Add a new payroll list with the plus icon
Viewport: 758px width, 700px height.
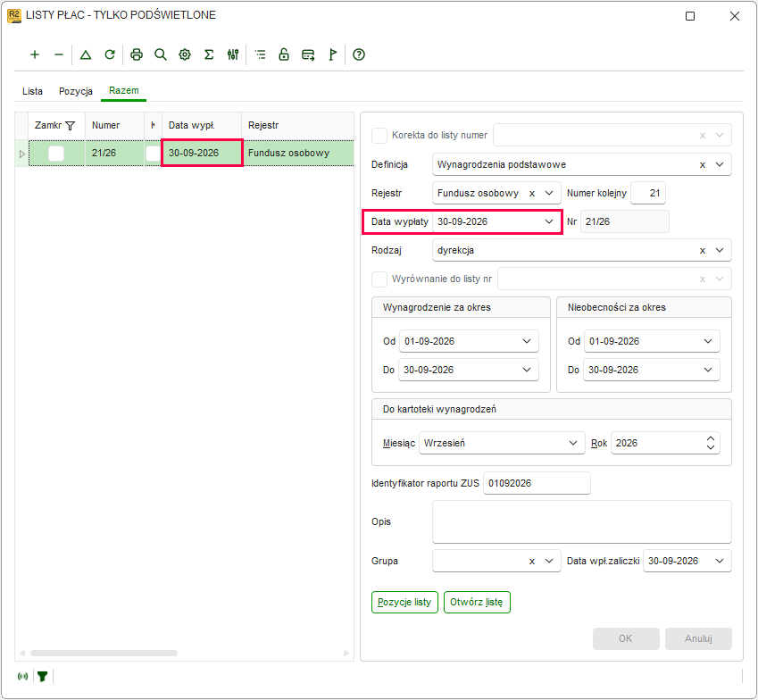(x=35, y=54)
